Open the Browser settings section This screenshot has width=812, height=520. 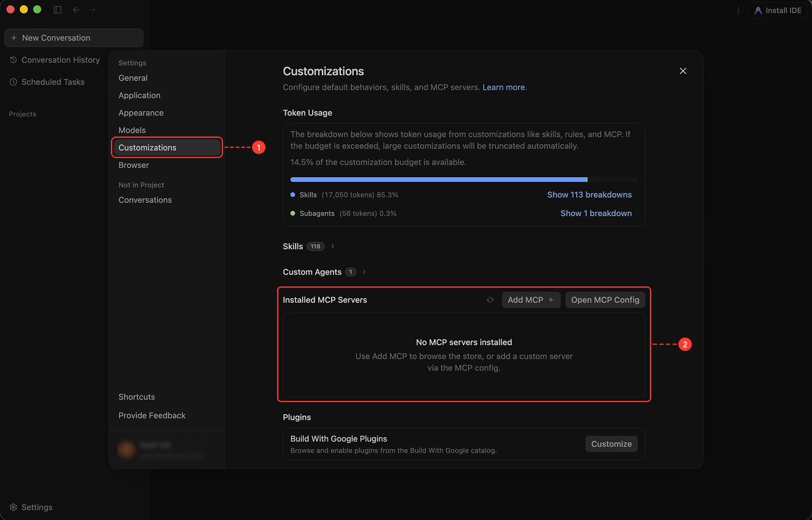click(x=134, y=165)
